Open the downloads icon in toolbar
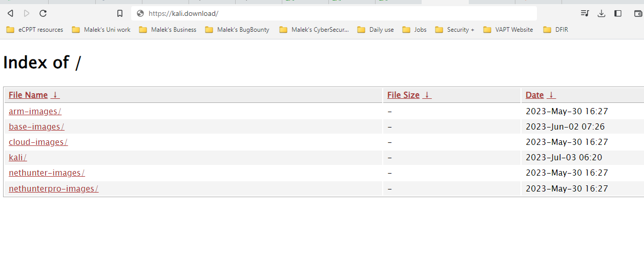This screenshot has height=254, width=644. [x=601, y=13]
